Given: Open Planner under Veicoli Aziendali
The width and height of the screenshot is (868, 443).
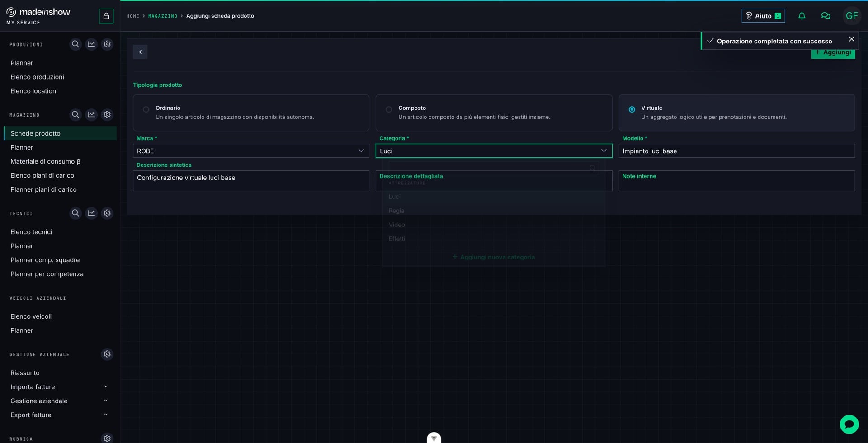Looking at the screenshot, I should tap(22, 330).
